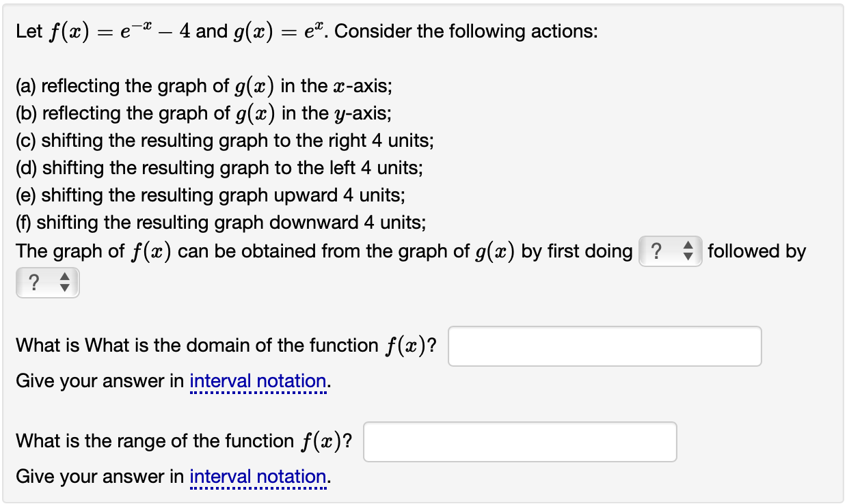
Task: Click the empty domain field next to f(x)
Action: tap(604, 346)
